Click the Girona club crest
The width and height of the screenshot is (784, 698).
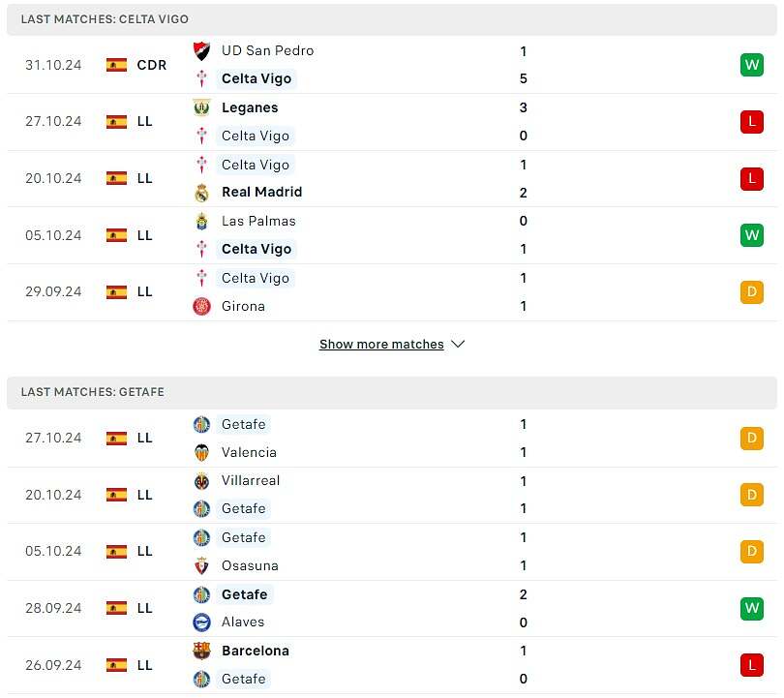[201, 306]
